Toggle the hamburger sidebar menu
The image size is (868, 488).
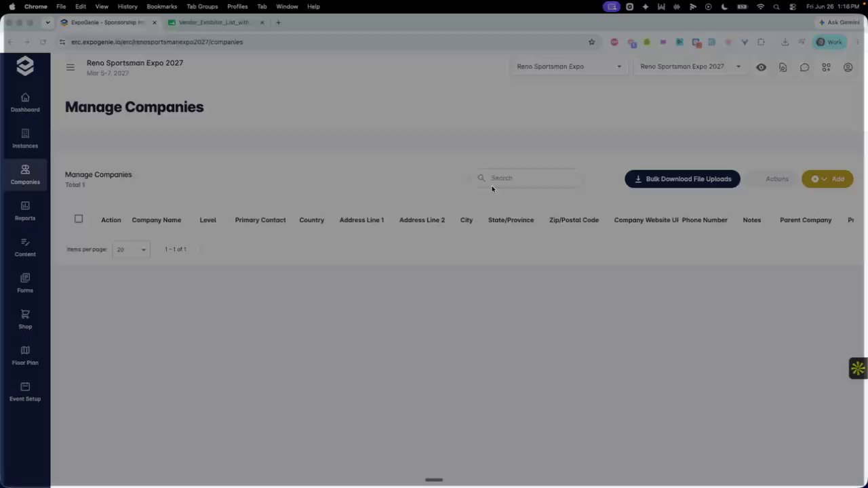click(x=71, y=67)
